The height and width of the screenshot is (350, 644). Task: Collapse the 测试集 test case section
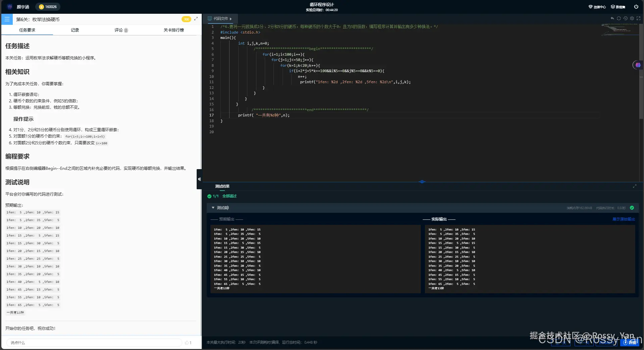213,208
